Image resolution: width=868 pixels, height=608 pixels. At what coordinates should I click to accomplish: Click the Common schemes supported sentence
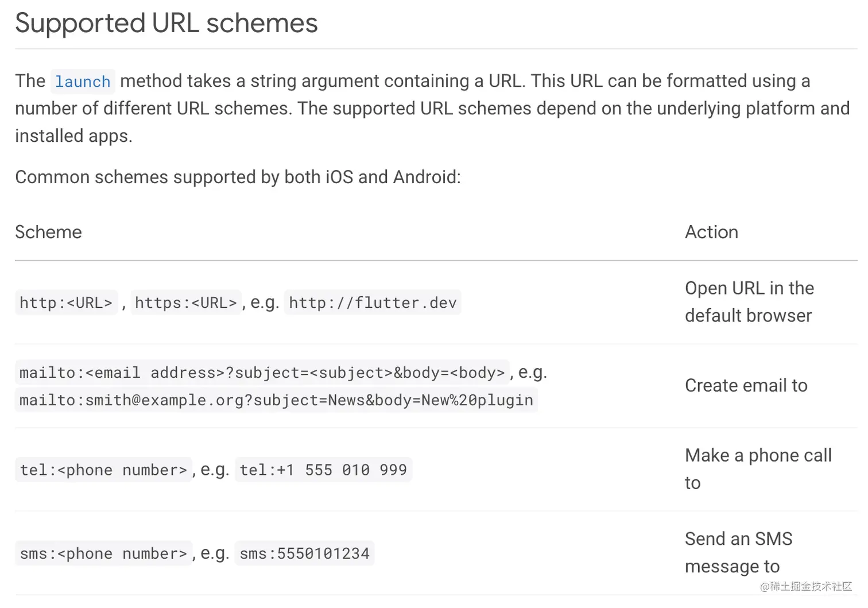point(238,177)
